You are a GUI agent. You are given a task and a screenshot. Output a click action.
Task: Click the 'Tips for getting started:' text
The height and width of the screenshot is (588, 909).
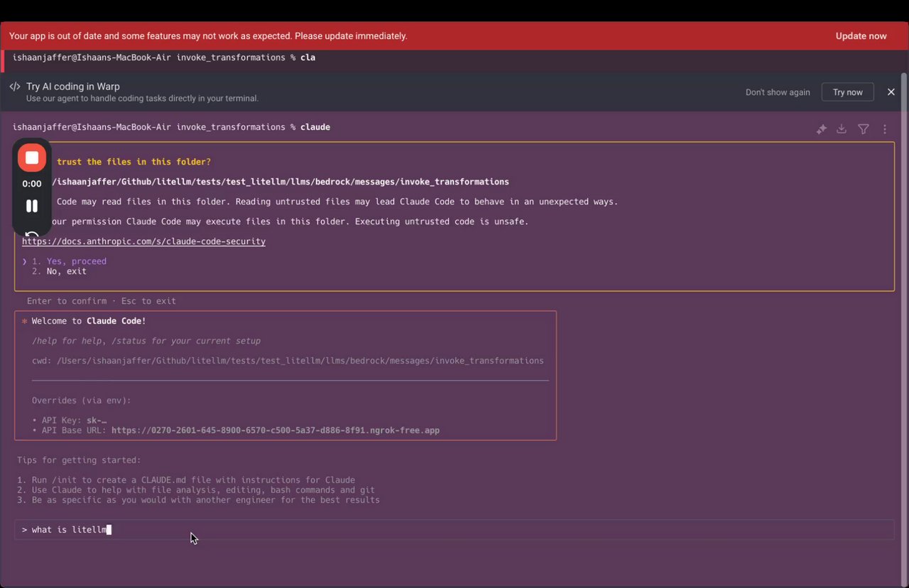(79, 460)
